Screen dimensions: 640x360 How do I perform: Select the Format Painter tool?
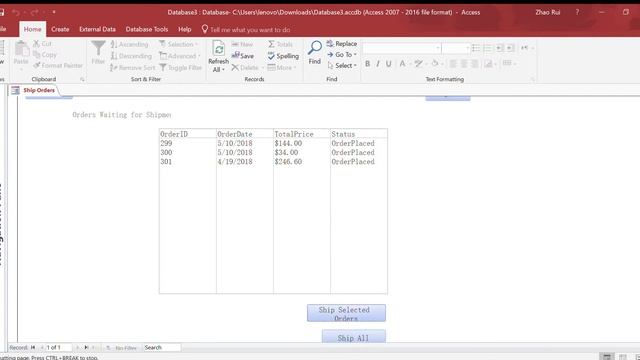pyautogui.click(x=58, y=65)
